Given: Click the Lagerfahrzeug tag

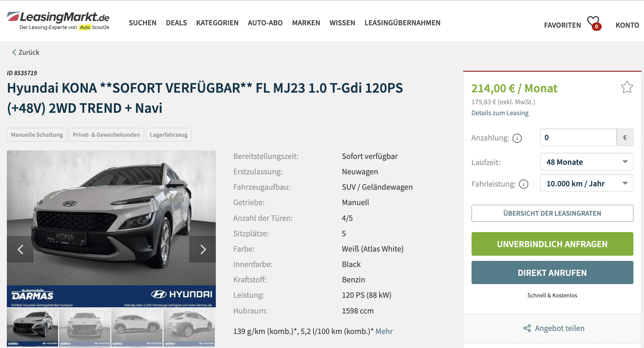Looking at the screenshot, I should [x=169, y=135].
